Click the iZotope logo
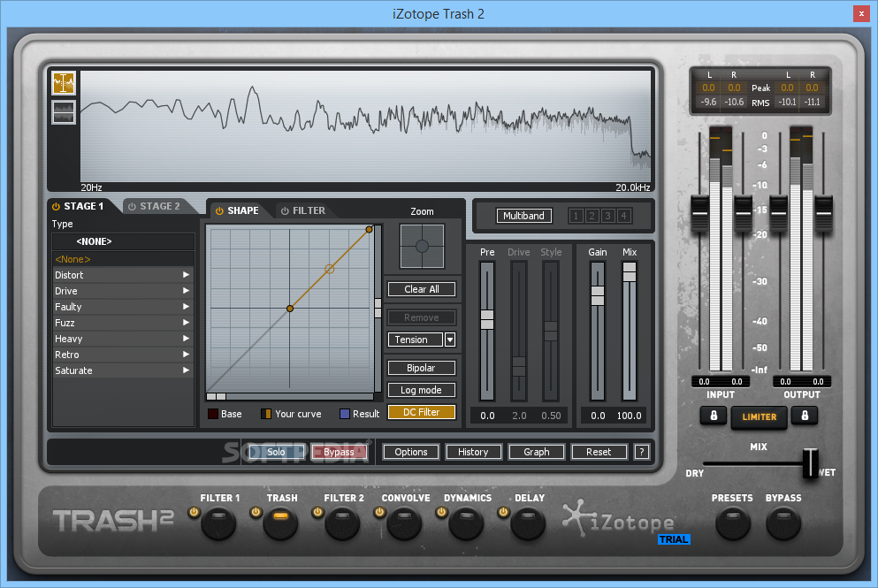The width and height of the screenshot is (878, 588). click(618, 519)
